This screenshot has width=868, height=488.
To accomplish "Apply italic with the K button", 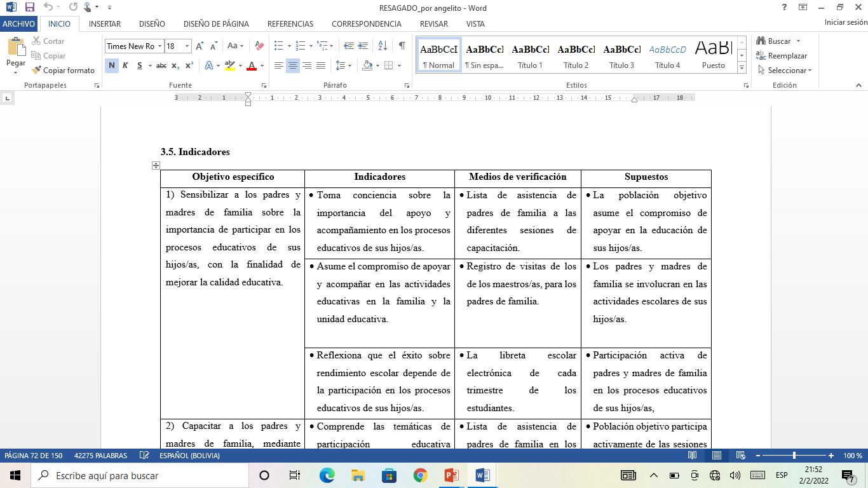I will [125, 65].
